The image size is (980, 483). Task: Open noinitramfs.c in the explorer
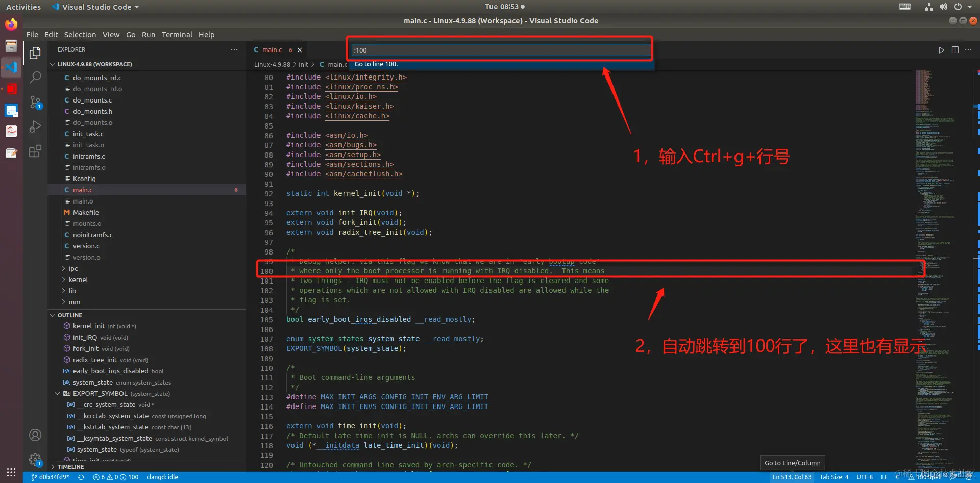(92, 235)
